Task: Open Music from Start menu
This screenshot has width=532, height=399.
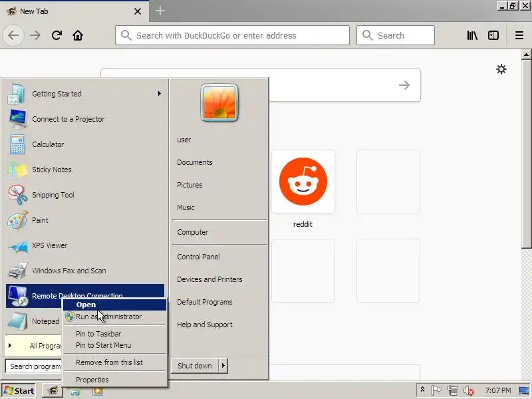Action: point(186,207)
